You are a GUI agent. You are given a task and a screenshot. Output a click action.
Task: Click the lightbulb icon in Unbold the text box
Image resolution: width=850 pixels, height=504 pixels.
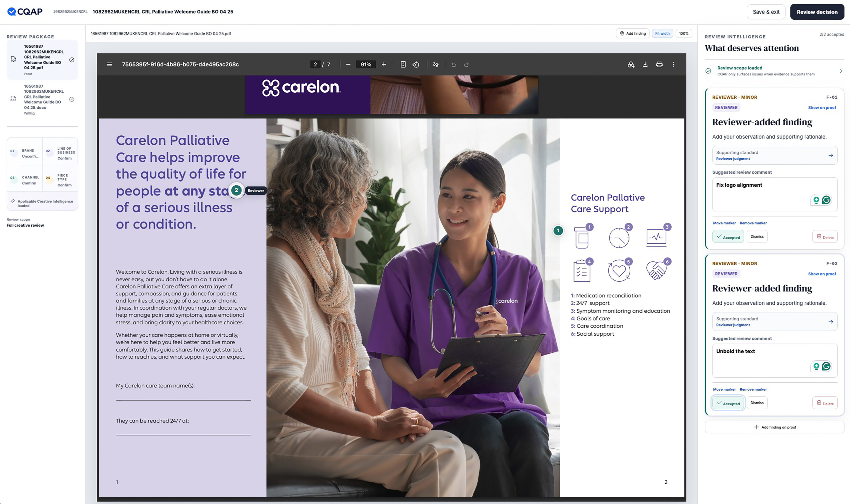(816, 366)
